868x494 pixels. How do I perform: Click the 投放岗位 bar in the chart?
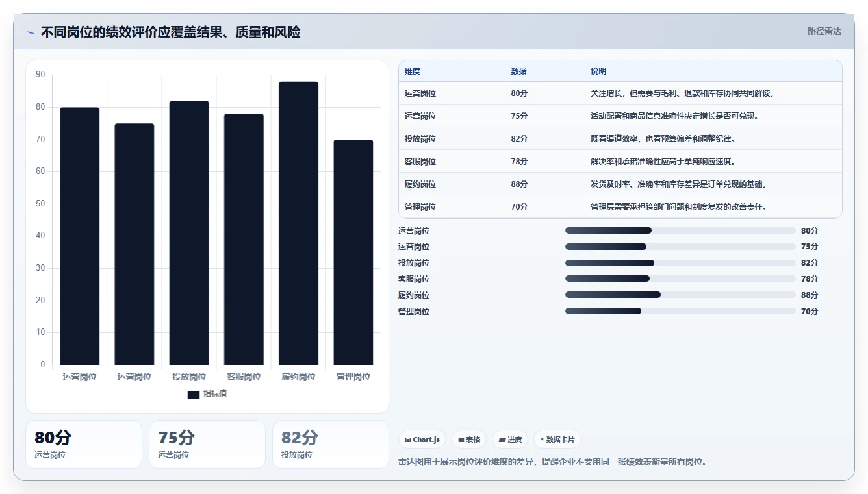click(x=189, y=233)
